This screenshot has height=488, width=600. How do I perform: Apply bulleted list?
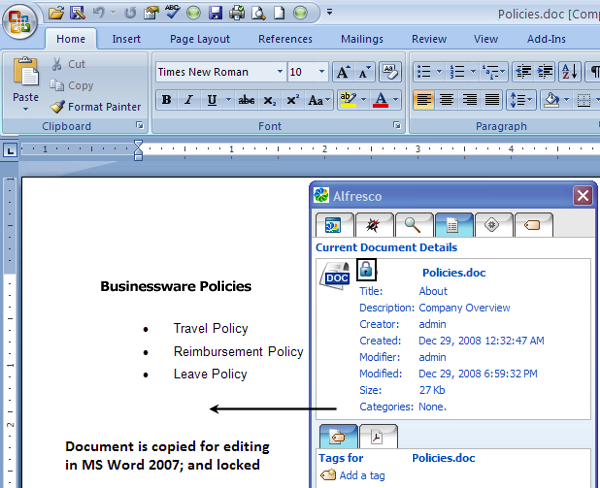tap(424, 72)
